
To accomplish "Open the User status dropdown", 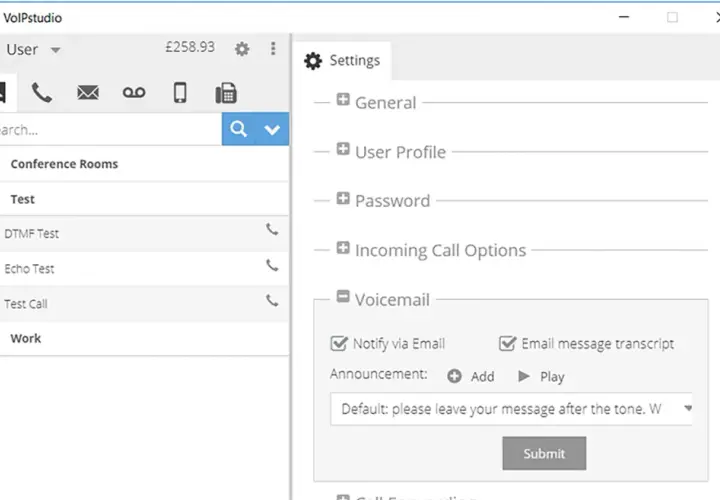I will pos(33,50).
